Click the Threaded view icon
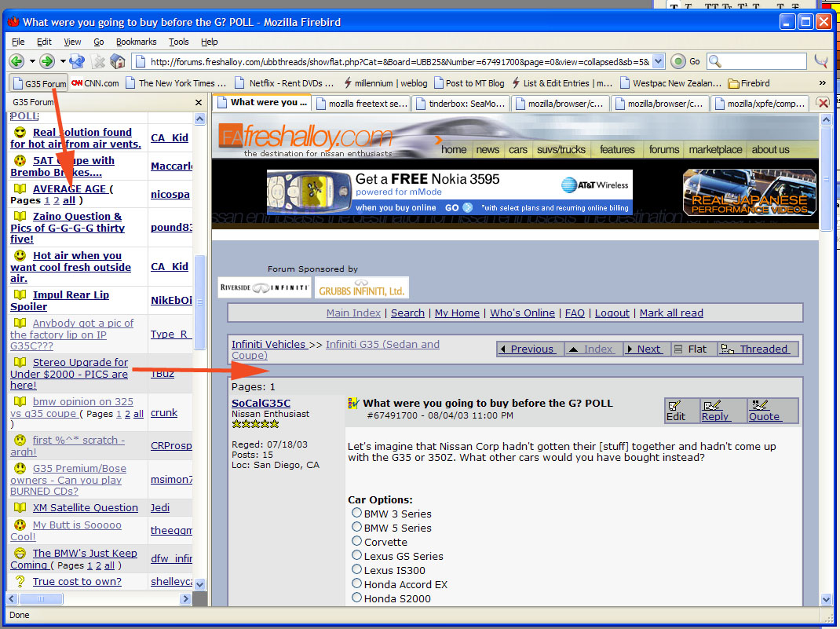The height and width of the screenshot is (629, 840). [727, 349]
